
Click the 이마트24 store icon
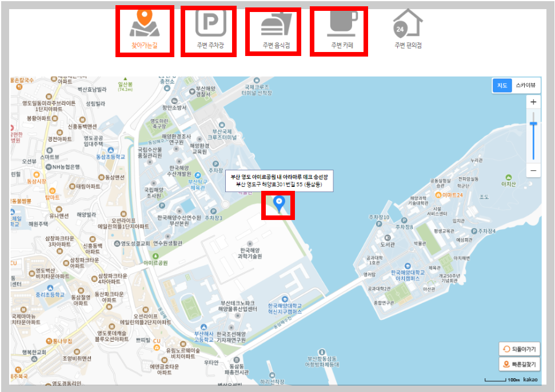coord(438,195)
